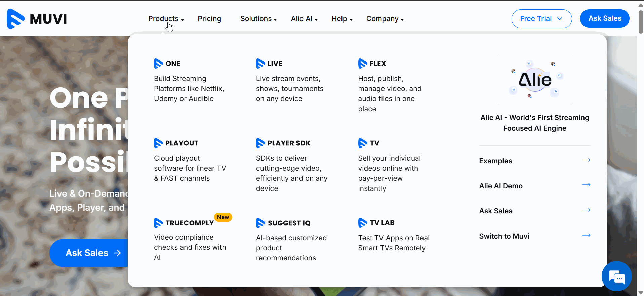This screenshot has height=296, width=644.
Task: Click the Alie AI logo thumbnail
Action: click(535, 80)
